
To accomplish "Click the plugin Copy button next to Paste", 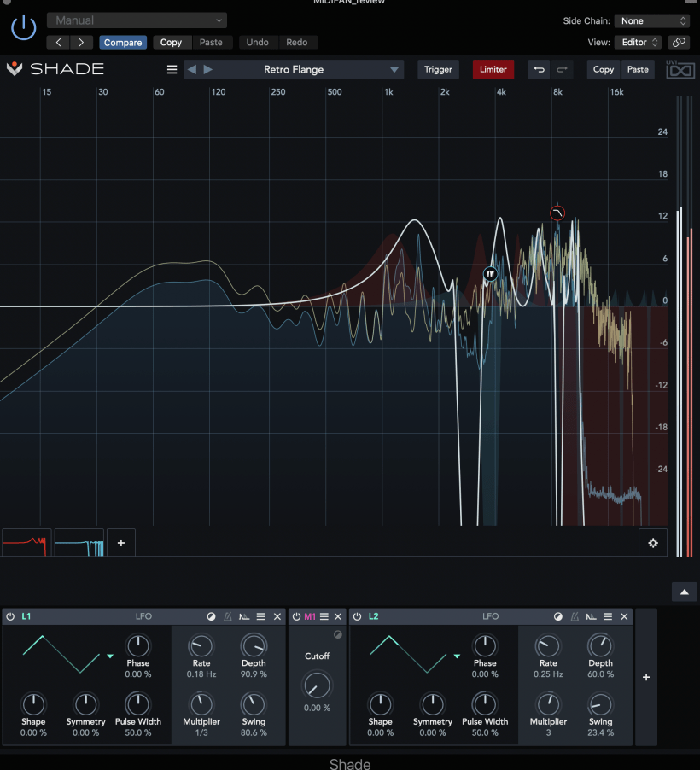I will coord(604,69).
